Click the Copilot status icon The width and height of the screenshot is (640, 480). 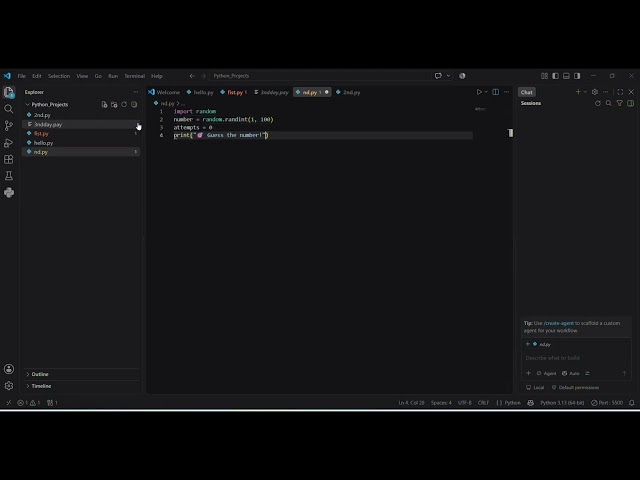pyautogui.click(x=530, y=403)
